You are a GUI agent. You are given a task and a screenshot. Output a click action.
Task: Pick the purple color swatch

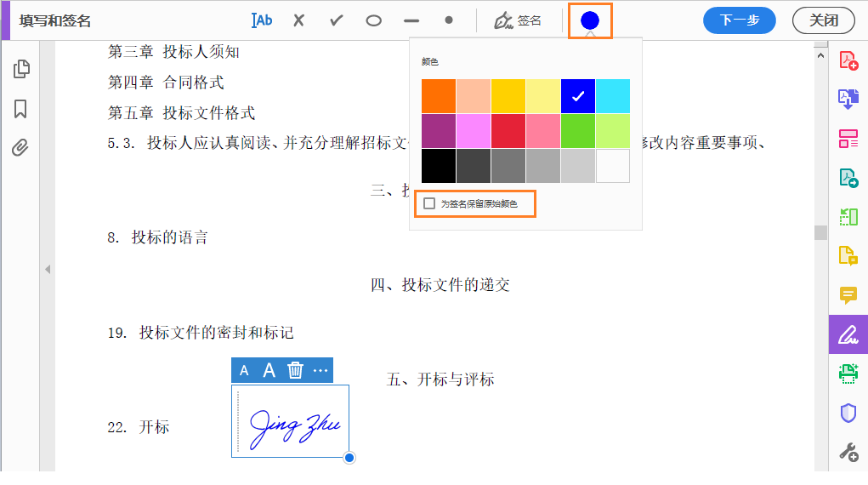pyautogui.click(x=439, y=131)
